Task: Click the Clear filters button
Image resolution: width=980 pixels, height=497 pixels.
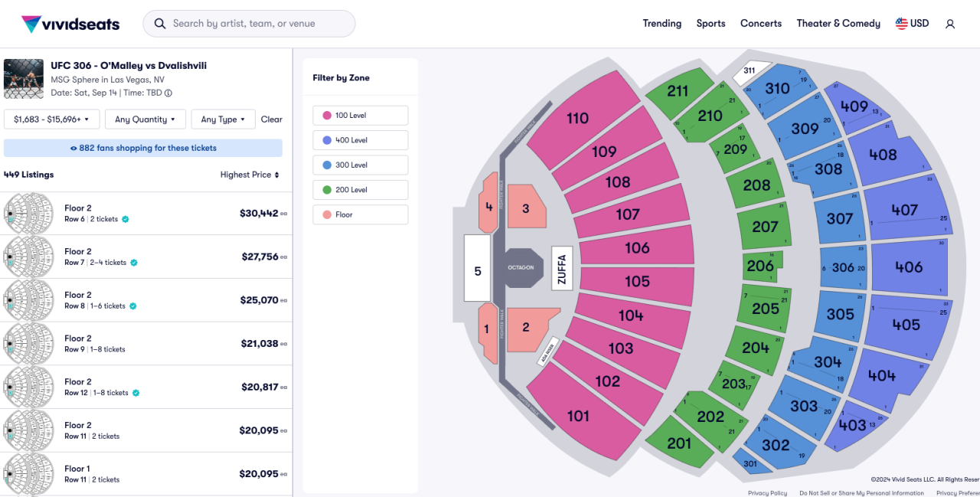Action: 271,119
